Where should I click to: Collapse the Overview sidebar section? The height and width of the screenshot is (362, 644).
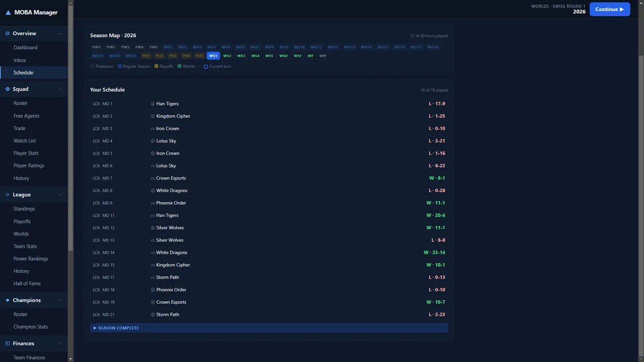point(60,34)
